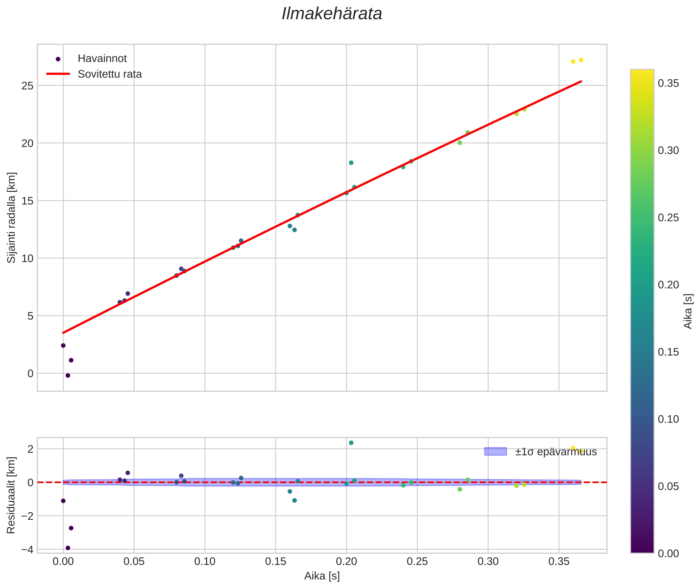Click the "0.20" colorbar tick label
The width and height of the screenshot is (700, 588).
(668, 285)
